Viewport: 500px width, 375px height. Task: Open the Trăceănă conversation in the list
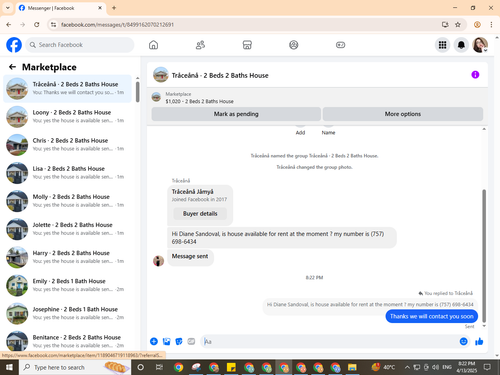click(x=67, y=88)
